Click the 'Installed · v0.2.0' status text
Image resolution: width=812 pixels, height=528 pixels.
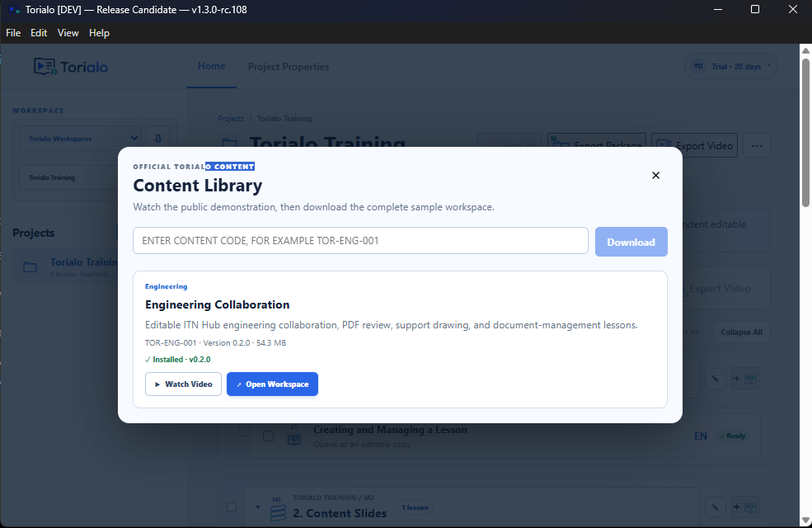pyautogui.click(x=177, y=359)
